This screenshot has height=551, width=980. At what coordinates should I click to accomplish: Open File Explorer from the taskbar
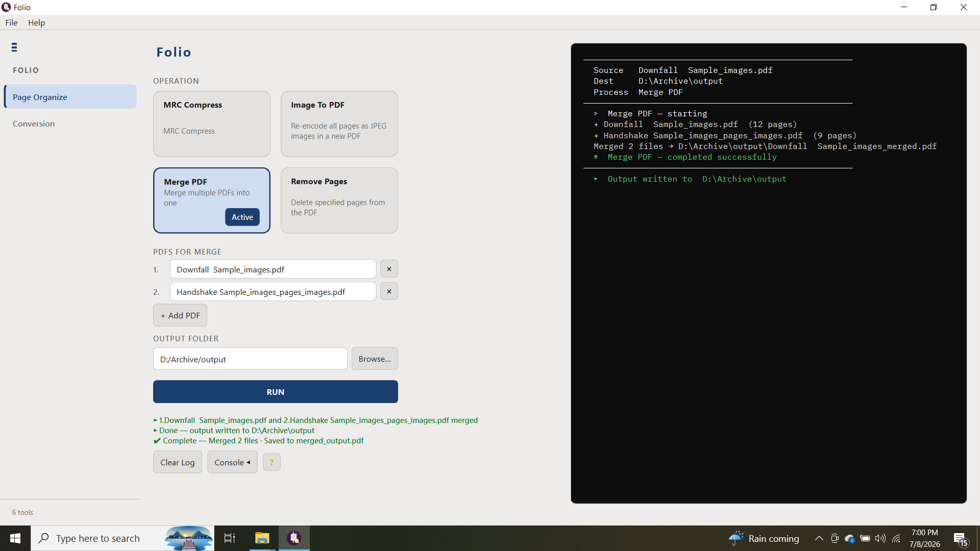coord(262,538)
